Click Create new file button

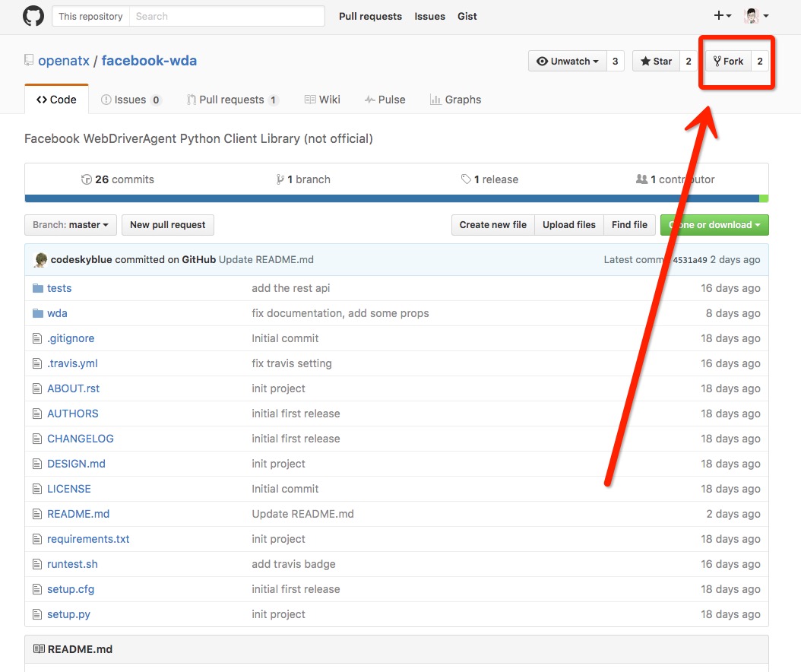(x=493, y=225)
